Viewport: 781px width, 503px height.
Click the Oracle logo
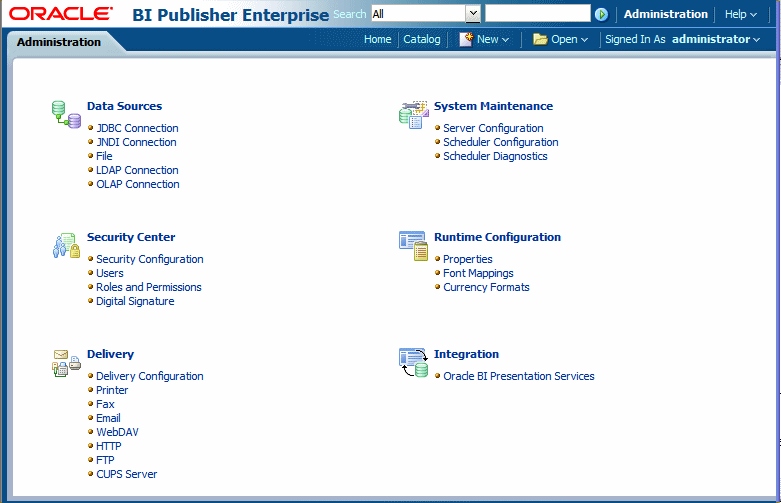click(x=61, y=13)
